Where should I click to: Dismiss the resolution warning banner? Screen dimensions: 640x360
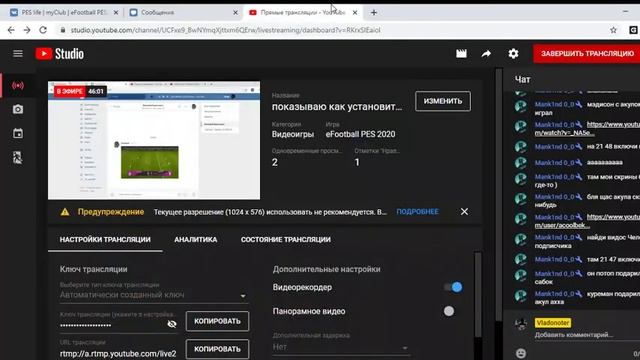tap(464, 211)
